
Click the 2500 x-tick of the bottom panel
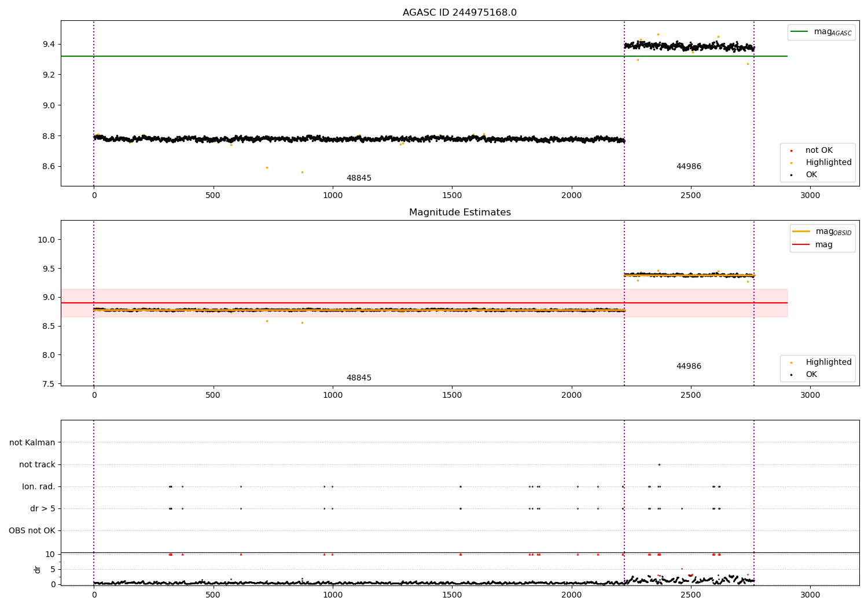(691, 595)
